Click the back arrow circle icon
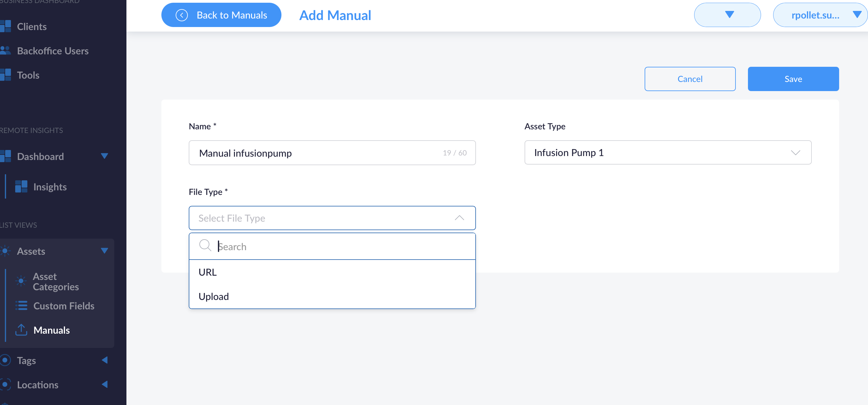 [x=182, y=15]
